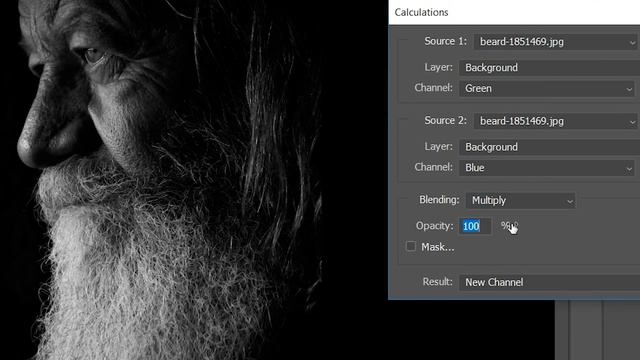
Task: Open Source 1 Channel dropdown set to Green
Action: click(x=547, y=89)
